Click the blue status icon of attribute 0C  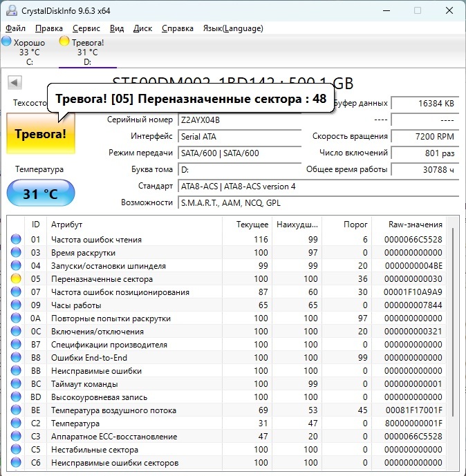click(x=16, y=331)
